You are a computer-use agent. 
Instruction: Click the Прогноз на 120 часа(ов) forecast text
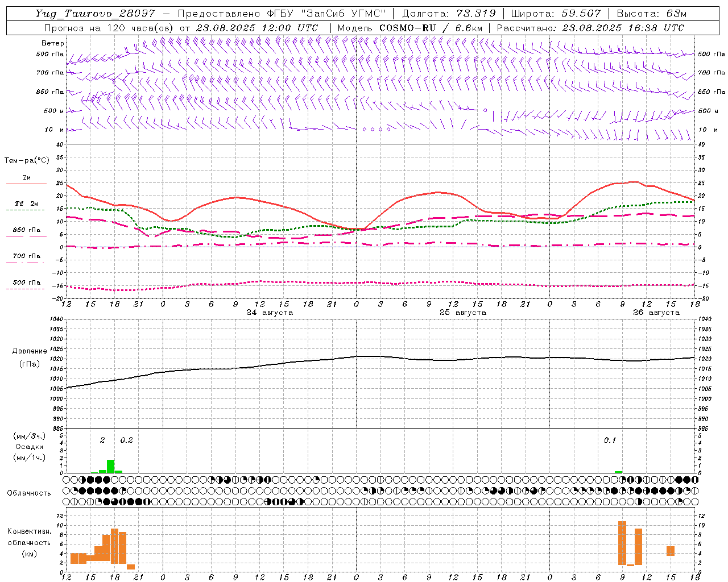coord(109,28)
